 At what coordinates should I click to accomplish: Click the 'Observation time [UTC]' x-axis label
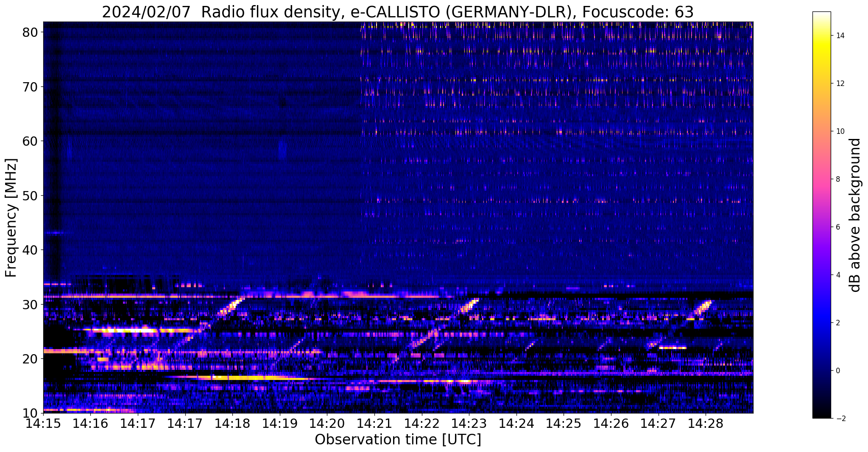click(398, 440)
